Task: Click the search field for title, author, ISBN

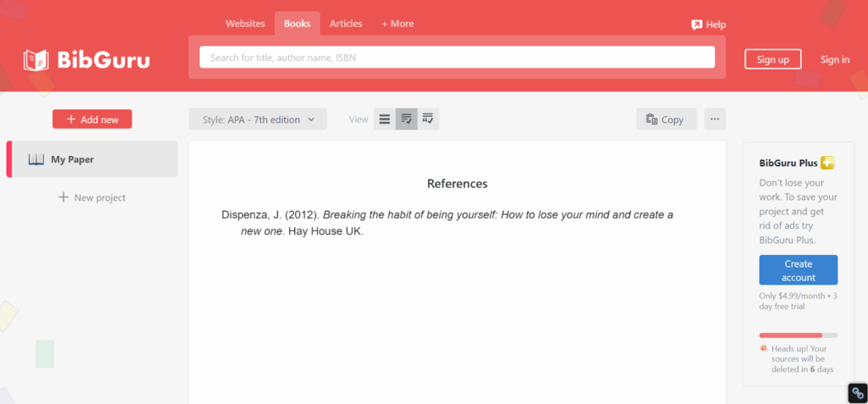Action: click(457, 57)
